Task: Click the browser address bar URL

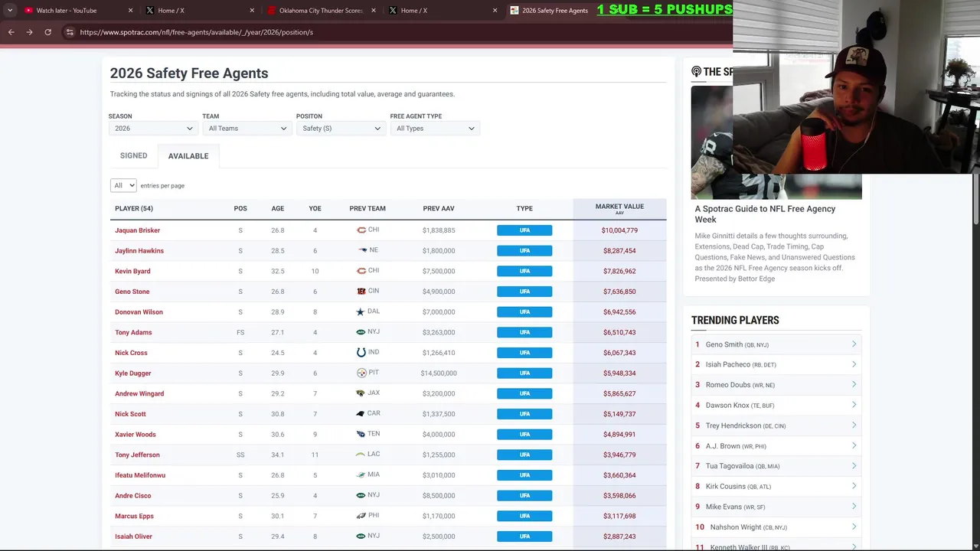Action: (x=196, y=32)
